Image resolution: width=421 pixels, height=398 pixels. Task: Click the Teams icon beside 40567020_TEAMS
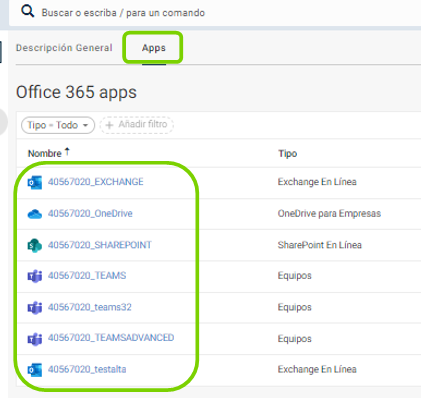(35, 276)
